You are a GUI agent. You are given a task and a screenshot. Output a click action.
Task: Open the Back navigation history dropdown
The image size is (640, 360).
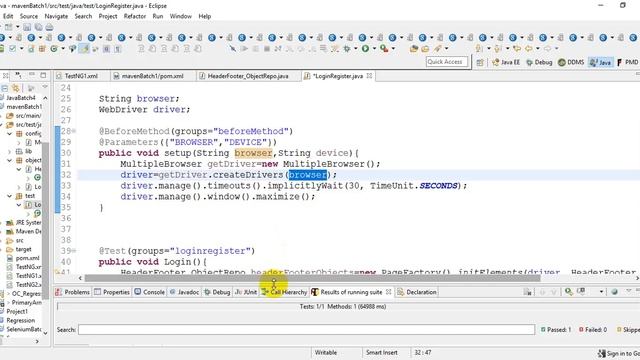538,49
